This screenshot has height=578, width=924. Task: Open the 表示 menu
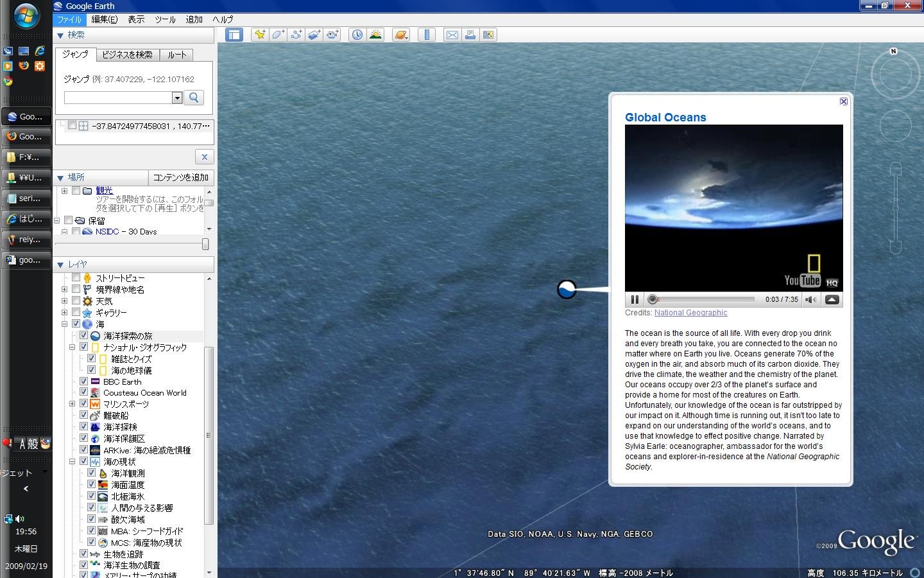[136, 19]
